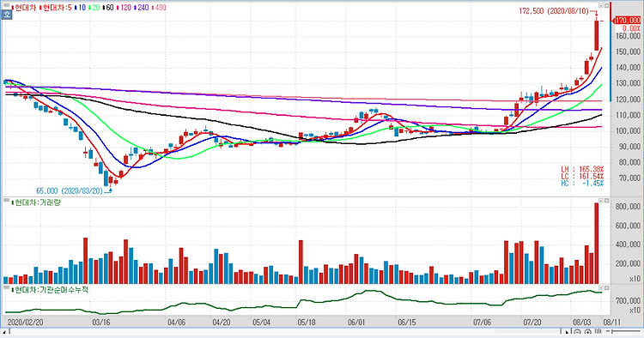This screenshot has height=338, width=644.
Task: Click the 06/15 date axis label
Action: pyautogui.click(x=407, y=323)
